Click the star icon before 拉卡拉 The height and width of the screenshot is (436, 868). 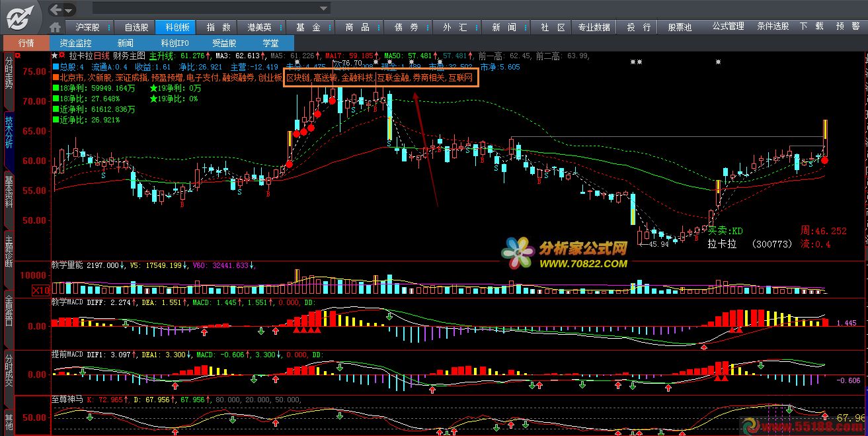pos(54,56)
